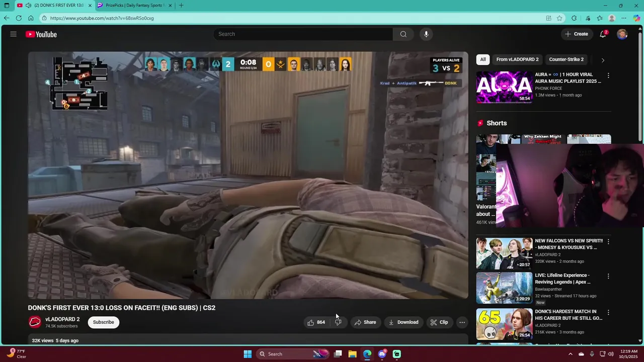Screen dimensions: 644x362
Task: Go to the YouTube home logo
Action: pos(41,34)
